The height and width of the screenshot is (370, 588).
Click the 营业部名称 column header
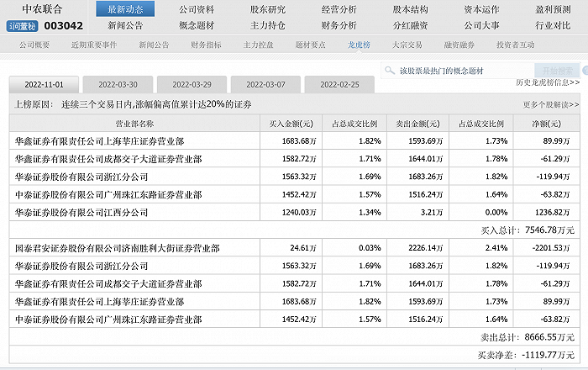pyautogui.click(x=134, y=124)
